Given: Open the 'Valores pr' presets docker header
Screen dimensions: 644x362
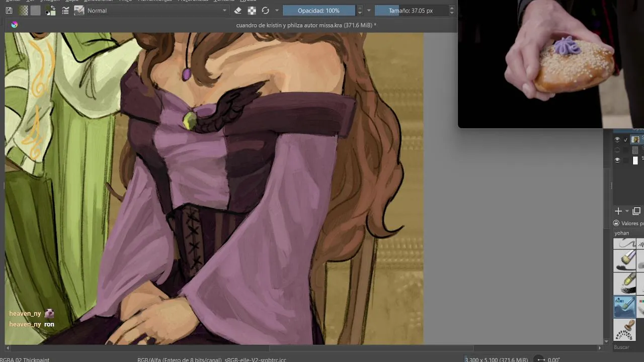Looking at the screenshot, I should coord(632,223).
